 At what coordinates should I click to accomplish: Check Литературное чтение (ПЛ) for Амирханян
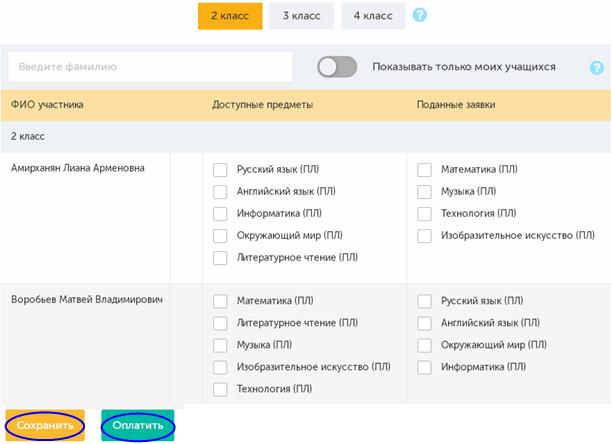[220, 258]
